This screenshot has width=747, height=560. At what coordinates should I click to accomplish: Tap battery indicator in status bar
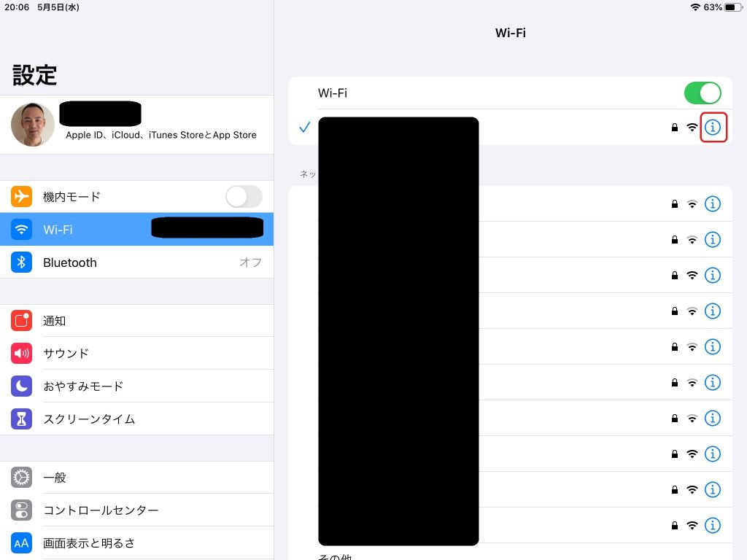(732, 7)
